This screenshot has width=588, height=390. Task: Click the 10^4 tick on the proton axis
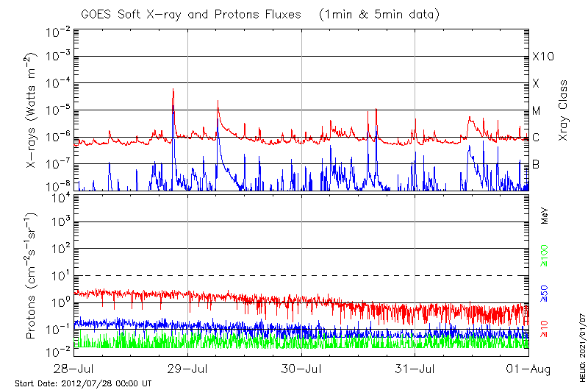[x=60, y=197]
